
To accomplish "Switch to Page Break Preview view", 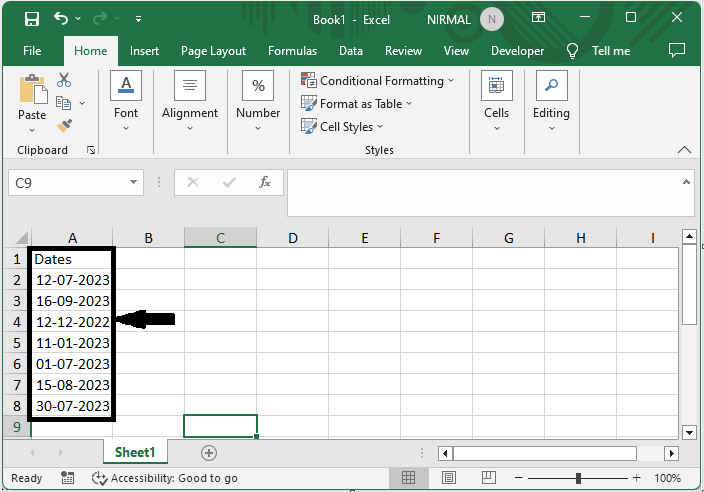I will (x=490, y=478).
